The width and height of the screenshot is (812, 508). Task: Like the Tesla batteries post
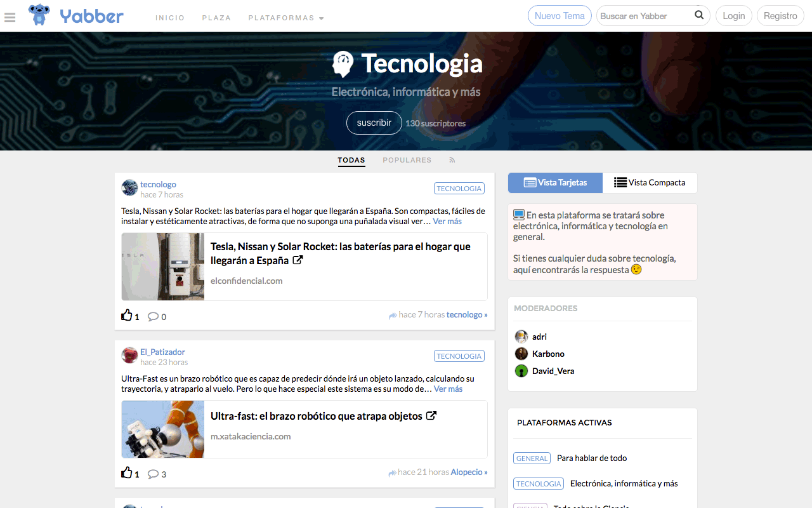coord(127,316)
